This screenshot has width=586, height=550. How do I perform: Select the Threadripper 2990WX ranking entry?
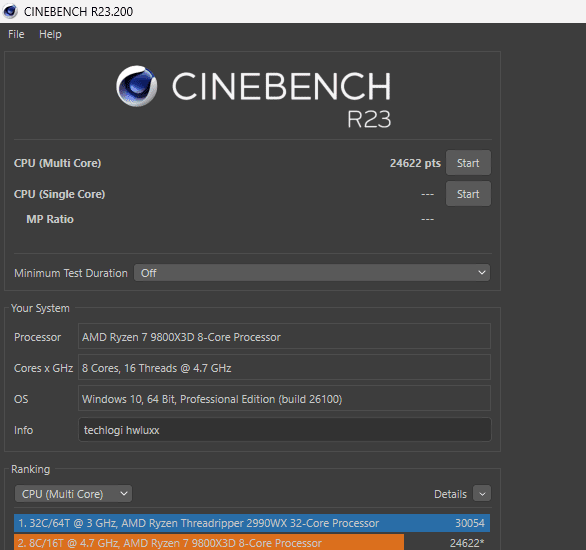(x=252, y=523)
